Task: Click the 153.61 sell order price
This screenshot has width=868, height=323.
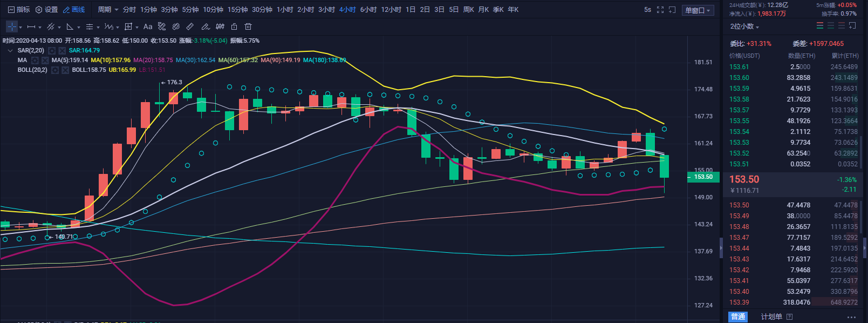Action: point(739,67)
